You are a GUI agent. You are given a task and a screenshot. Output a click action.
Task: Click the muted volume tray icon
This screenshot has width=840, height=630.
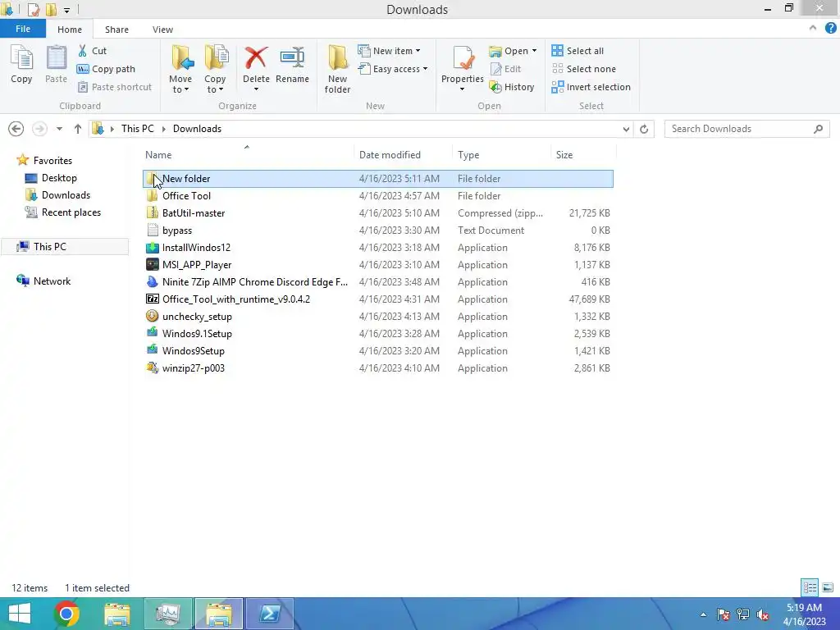762,614
